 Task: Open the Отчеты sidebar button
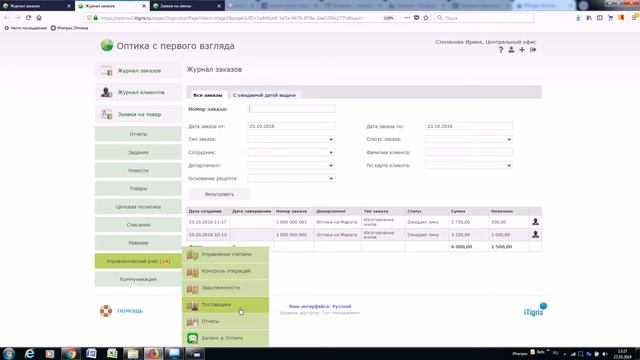[138, 134]
